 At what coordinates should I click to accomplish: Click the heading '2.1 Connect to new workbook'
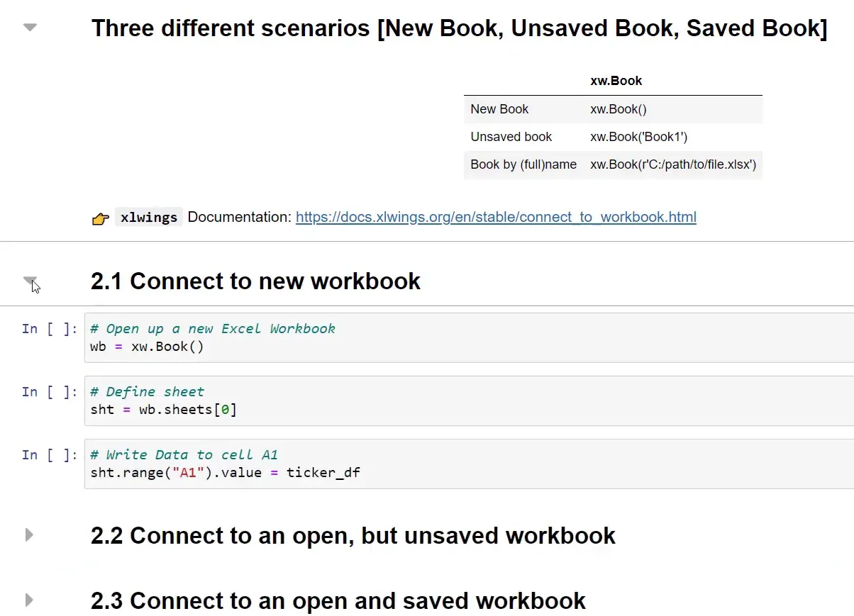(255, 281)
